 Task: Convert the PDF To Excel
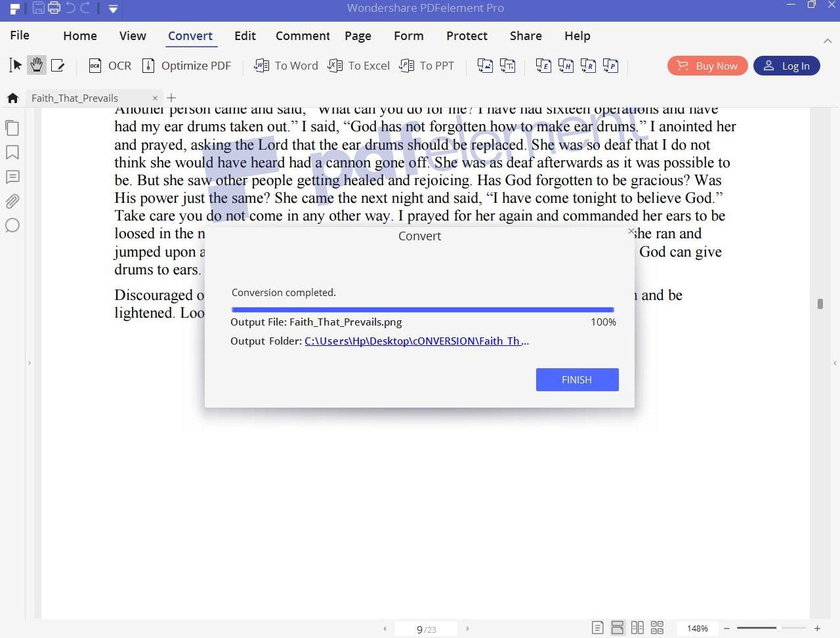coord(359,66)
